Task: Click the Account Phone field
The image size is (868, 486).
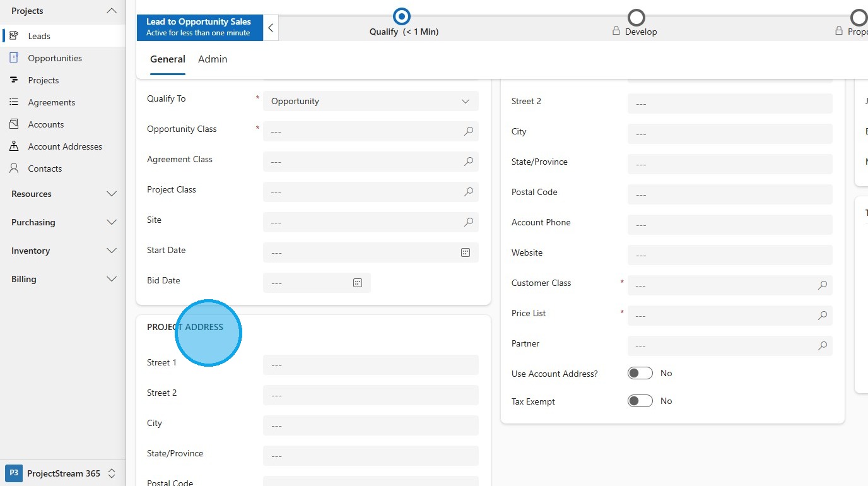Action: click(x=730, y=225)
